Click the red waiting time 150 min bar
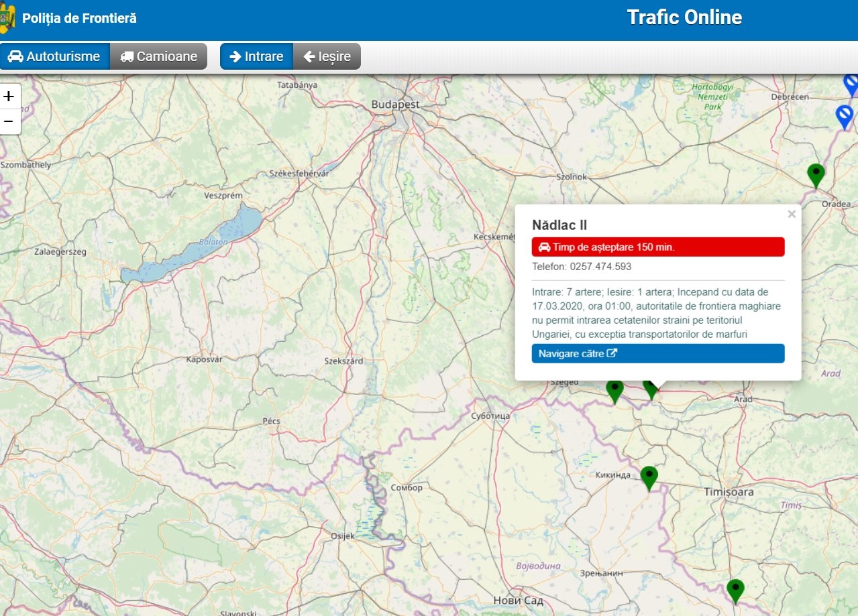 pyautogui.click(x=657, y=247)
